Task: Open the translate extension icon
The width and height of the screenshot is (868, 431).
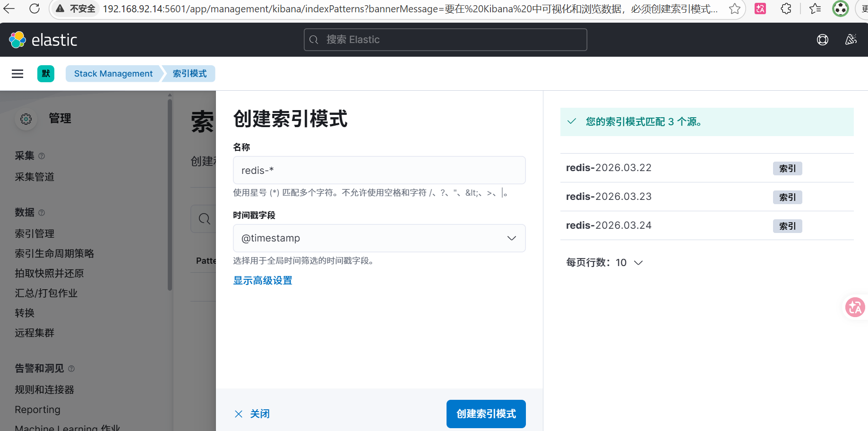Action: pos(760,9)
